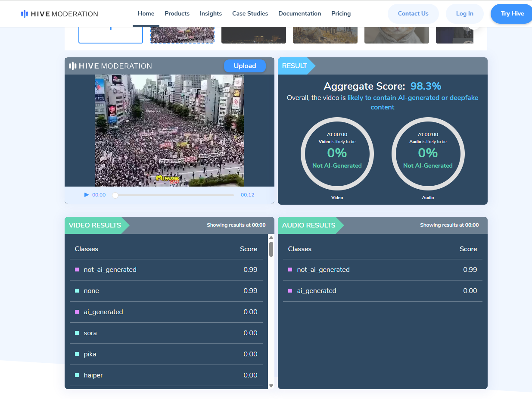Screen dimensions: 532x399
Task: Play the uploaded crowd video
Action: (x=87, y=195)
